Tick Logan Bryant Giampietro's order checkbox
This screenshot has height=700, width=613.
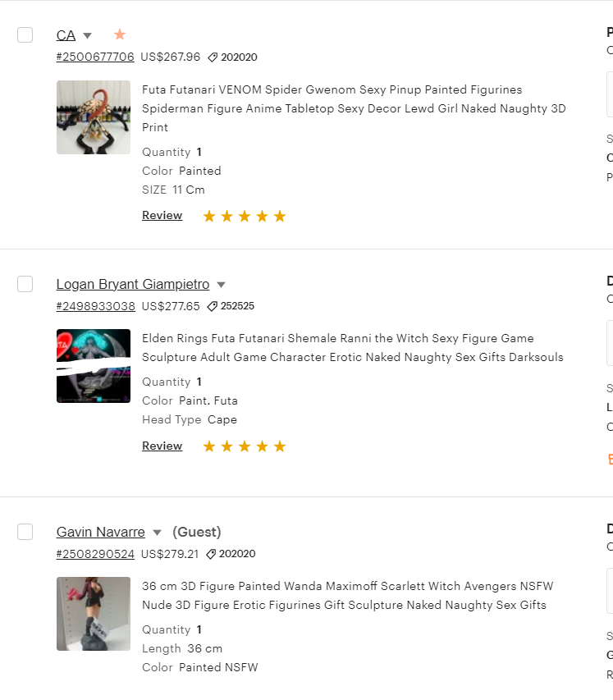click(25, 284)
